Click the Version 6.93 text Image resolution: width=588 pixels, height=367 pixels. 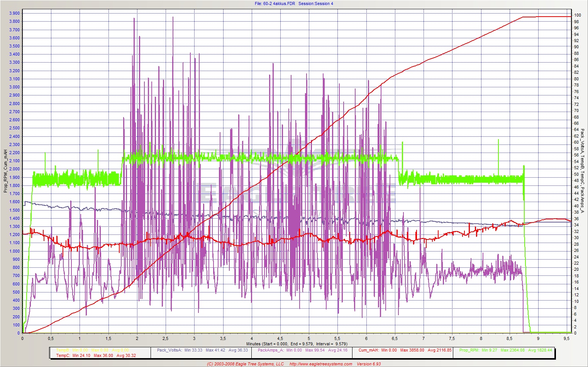pyautogui.click(x=369, y=364)
